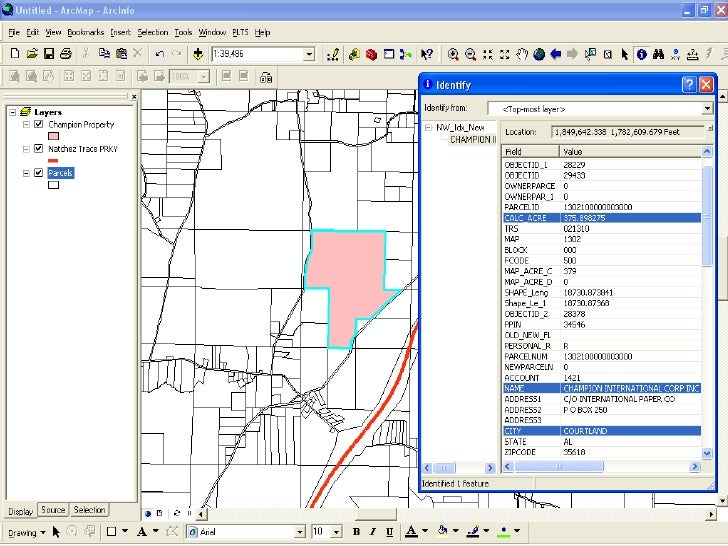Click the Find binoculars icon
The width and height of the screenshot is (728, 546).
tap(658, 55)
